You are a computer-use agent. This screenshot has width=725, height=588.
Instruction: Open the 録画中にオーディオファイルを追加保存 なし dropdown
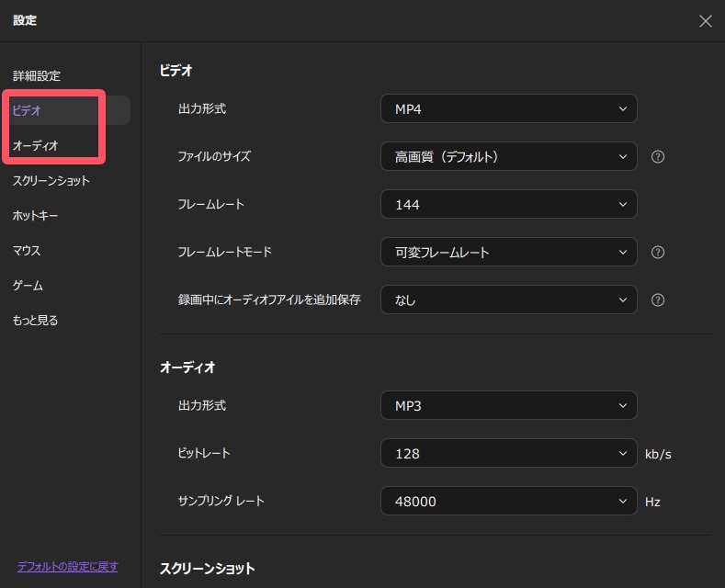(508, 300)
